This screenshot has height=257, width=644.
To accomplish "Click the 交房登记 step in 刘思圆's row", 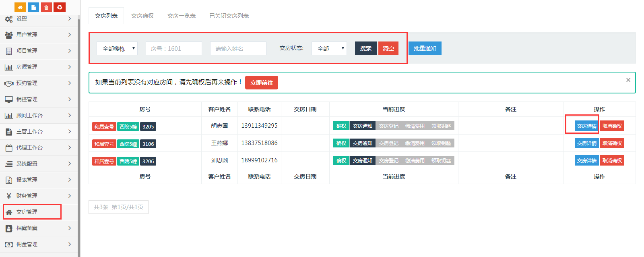I will point(389,161).
